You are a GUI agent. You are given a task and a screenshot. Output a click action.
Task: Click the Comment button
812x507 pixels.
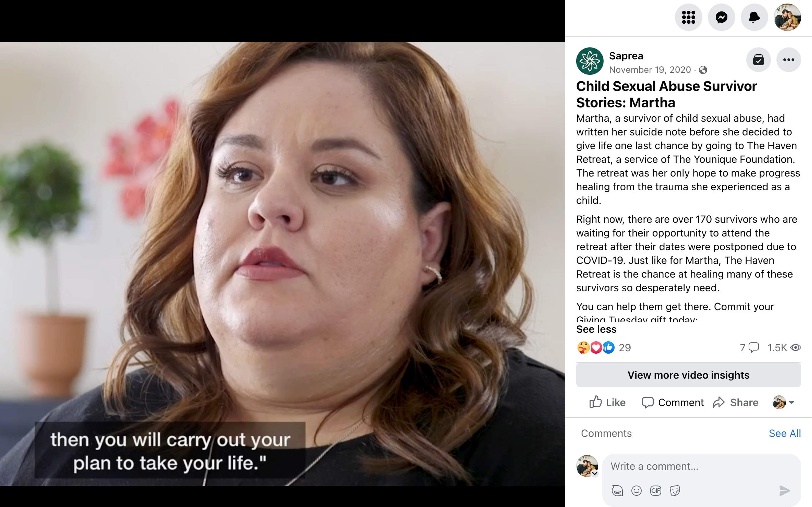(x=672, y=402)
